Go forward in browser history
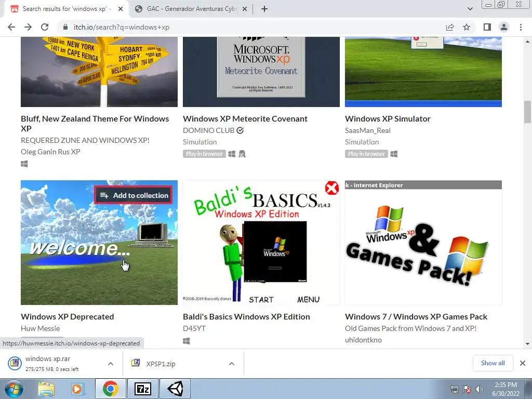532x399 pixels. [x=28, y=27]
